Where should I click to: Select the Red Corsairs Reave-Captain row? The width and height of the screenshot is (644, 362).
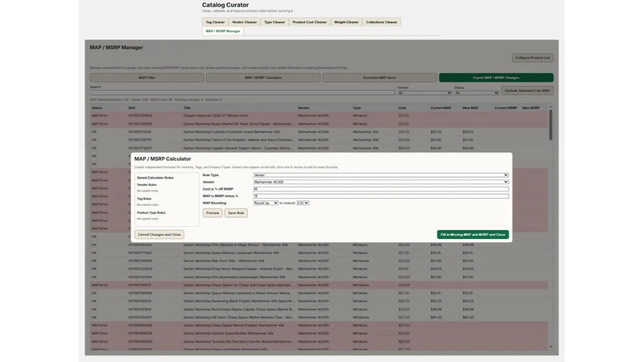[x=319, y=310]
